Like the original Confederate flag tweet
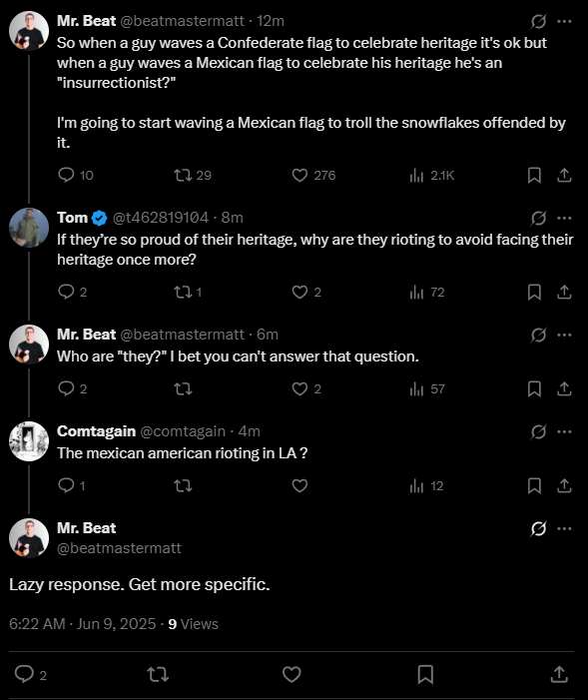The height and width of the screenshot is (700, 588). click(313, 176)
